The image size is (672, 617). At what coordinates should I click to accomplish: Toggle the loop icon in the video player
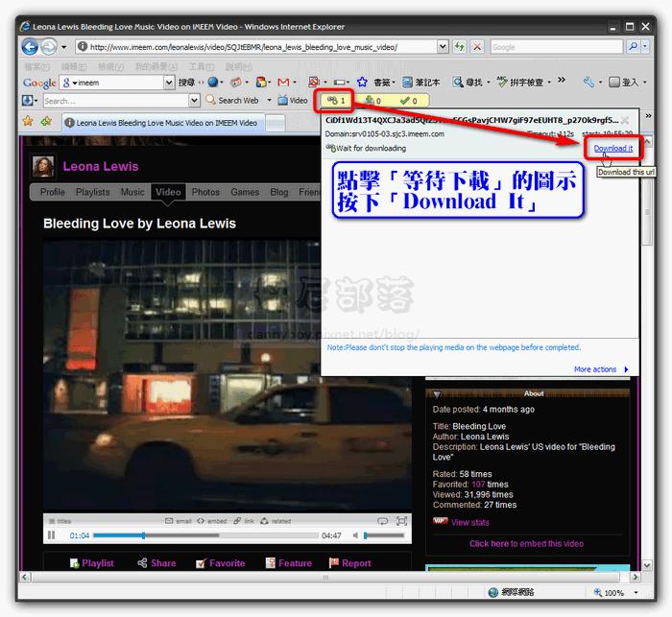click(382, 521)
